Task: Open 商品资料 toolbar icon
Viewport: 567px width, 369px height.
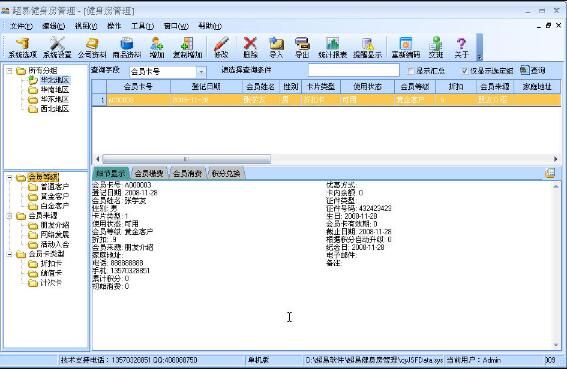Action: coord(127,48)
